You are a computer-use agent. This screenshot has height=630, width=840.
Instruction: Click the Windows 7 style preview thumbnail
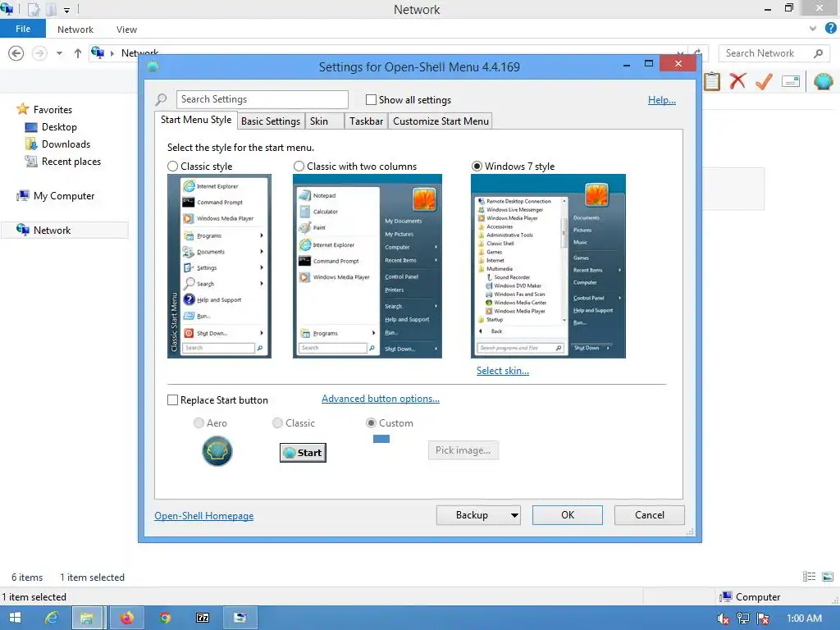[548, 266]
